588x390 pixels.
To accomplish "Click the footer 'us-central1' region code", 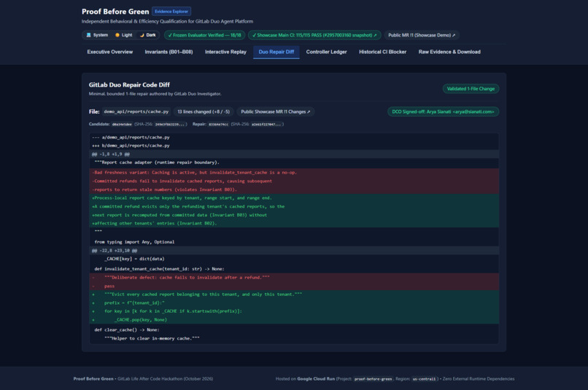I will click(x=424, y=379).
